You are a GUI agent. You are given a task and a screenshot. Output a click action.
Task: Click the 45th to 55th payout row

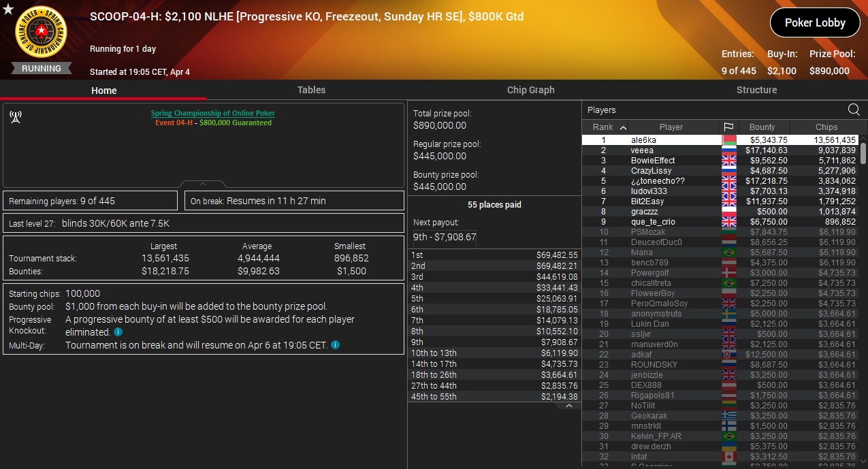494,396
